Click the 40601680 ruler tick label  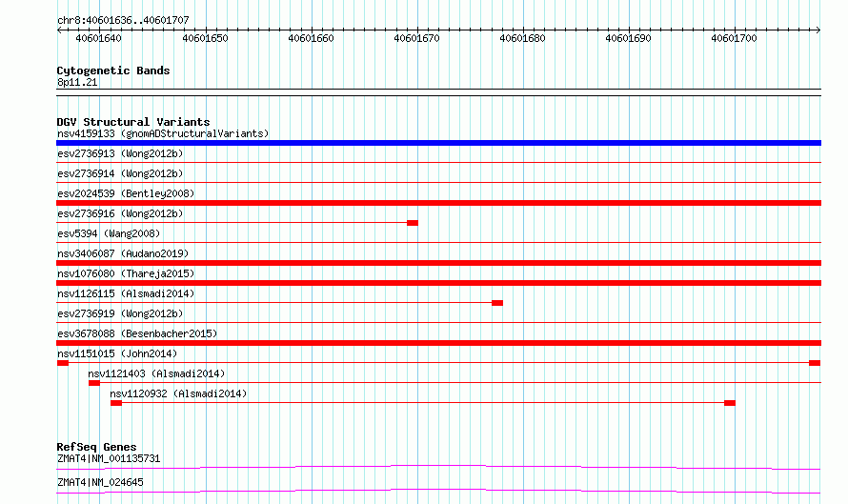coord(522,38)
